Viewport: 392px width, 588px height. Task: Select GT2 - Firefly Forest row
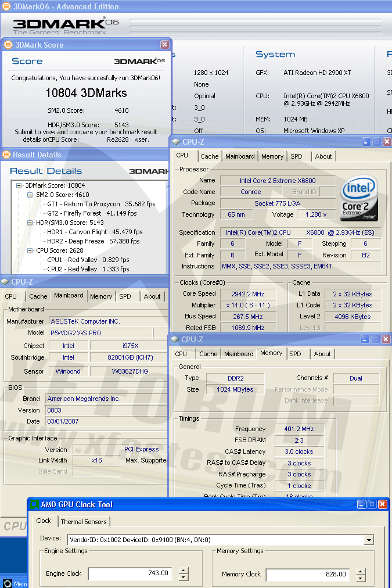(92, 213)
